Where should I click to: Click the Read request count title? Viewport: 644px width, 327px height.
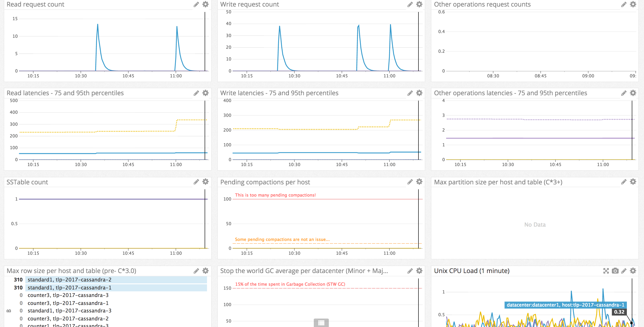click(x=35, y=4)
